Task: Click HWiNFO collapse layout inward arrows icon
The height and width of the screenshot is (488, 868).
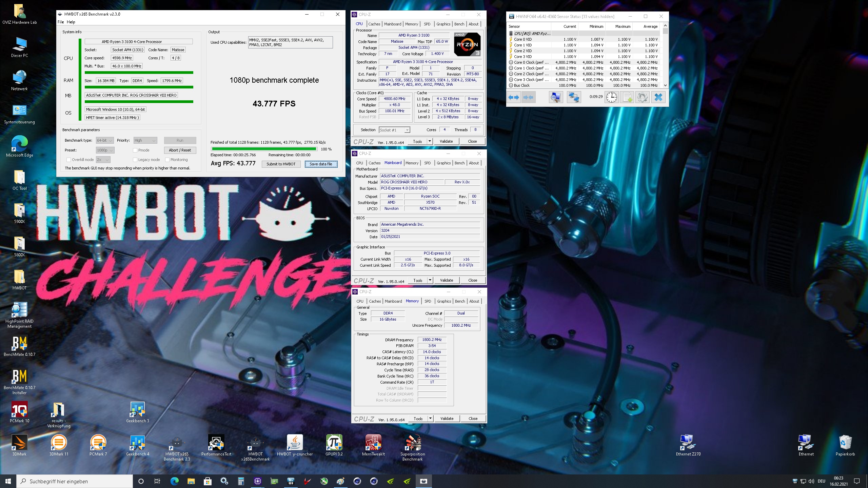Action: coord(528,98)
